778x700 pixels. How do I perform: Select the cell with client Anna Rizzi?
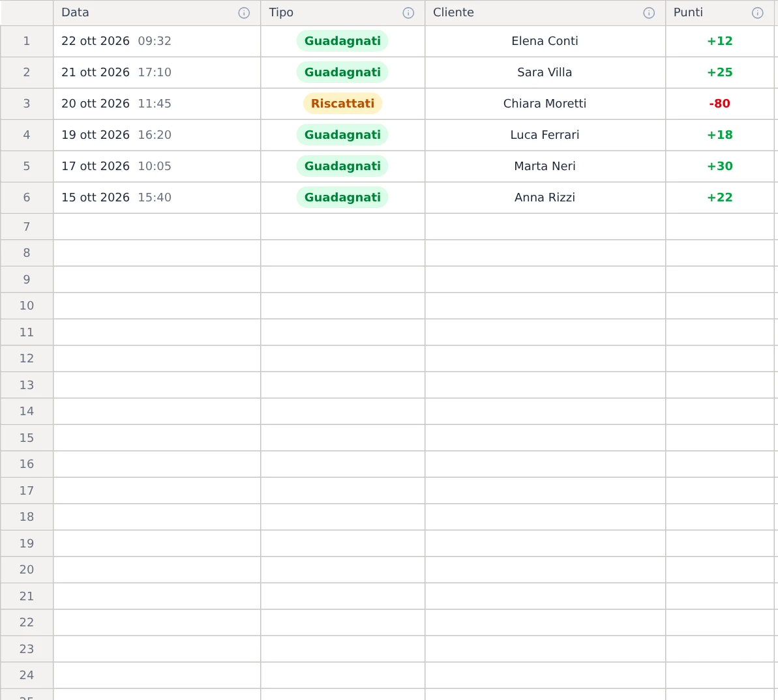coord(545,197)
